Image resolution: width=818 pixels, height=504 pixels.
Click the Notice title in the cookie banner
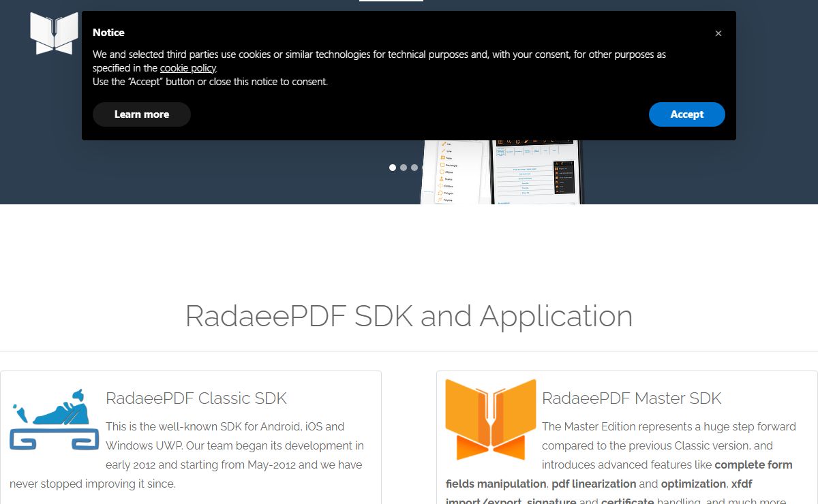click(108, 33)
